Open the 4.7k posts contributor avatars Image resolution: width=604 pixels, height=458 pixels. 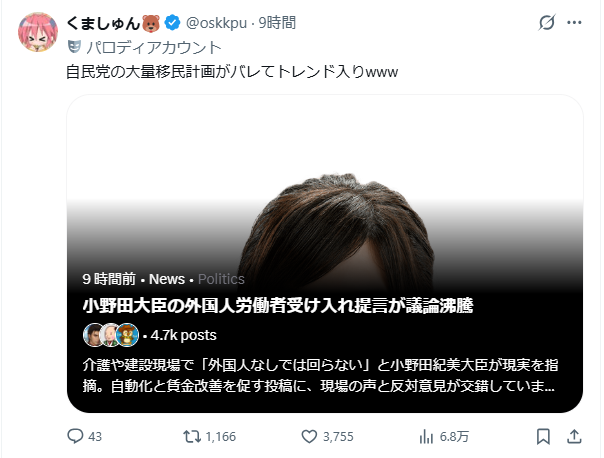111,335
